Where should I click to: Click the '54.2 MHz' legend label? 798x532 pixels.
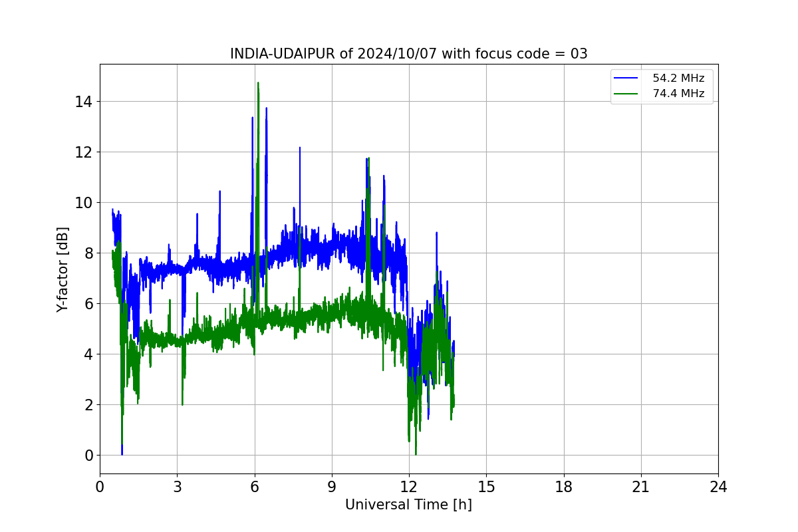coord(678,78)
